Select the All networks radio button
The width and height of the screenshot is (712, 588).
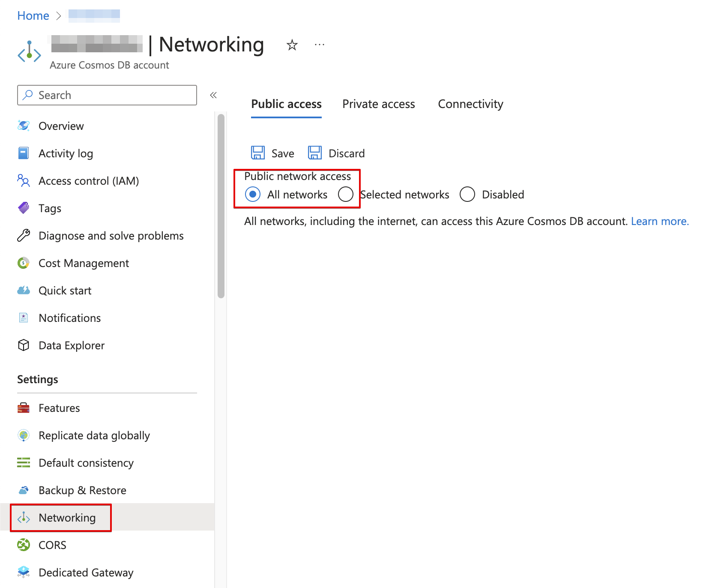point(253,195)
